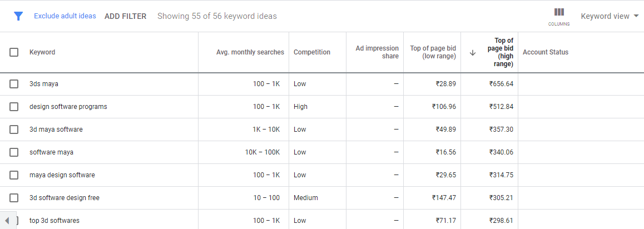Toggle the select-all header checkbox
The image size is (644, 229).
(14, 52)
